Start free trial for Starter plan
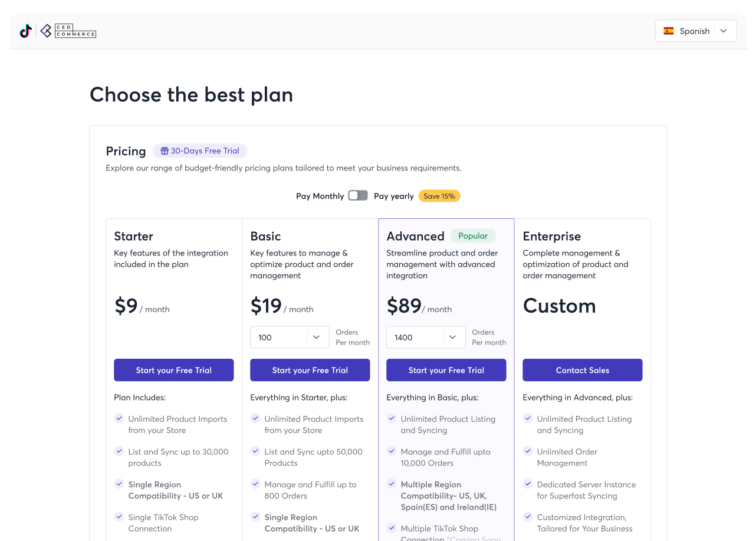756x541 pixels. point(174,370)
